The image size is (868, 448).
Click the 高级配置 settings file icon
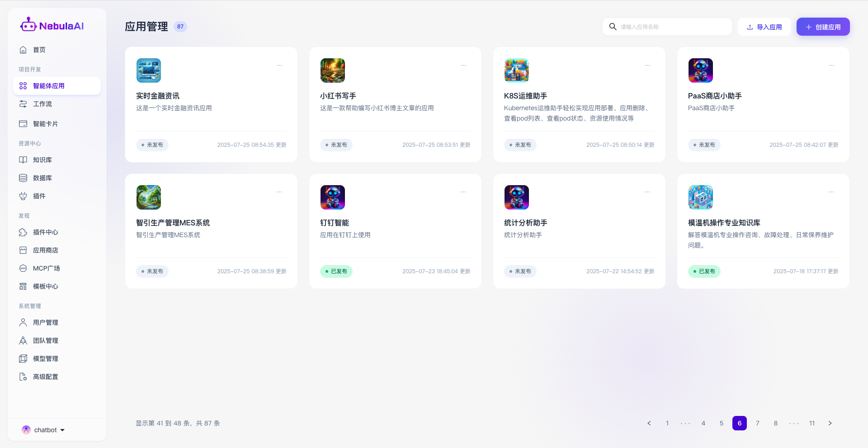23,377
